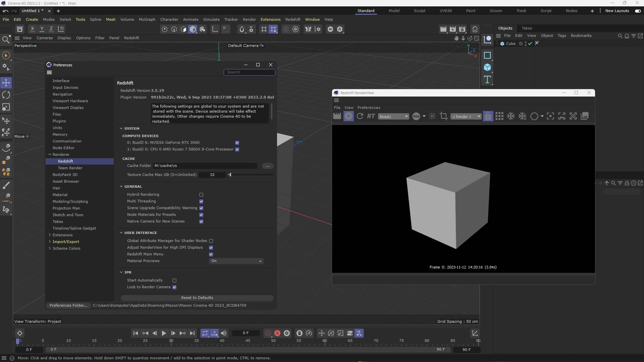Toggle timeline sound speaker icon
Image resolution: width=644 pixels, height=362 pixels.
[224, 333]
